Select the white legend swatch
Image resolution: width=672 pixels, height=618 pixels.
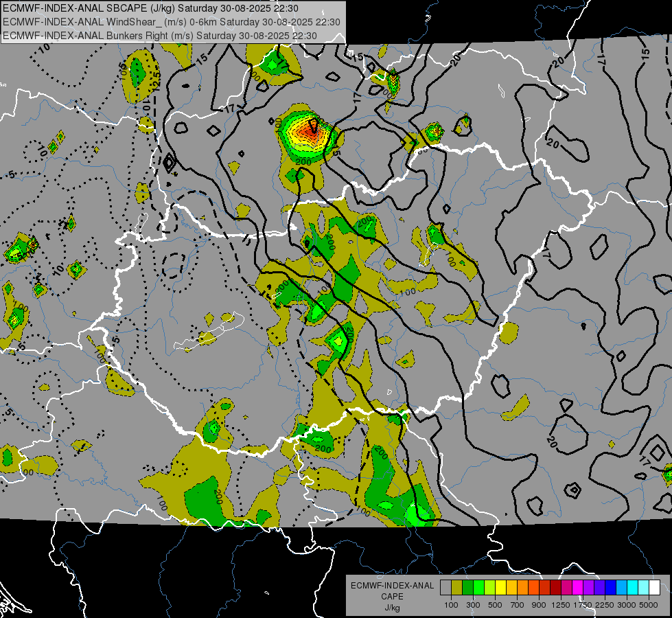(654, 588)
